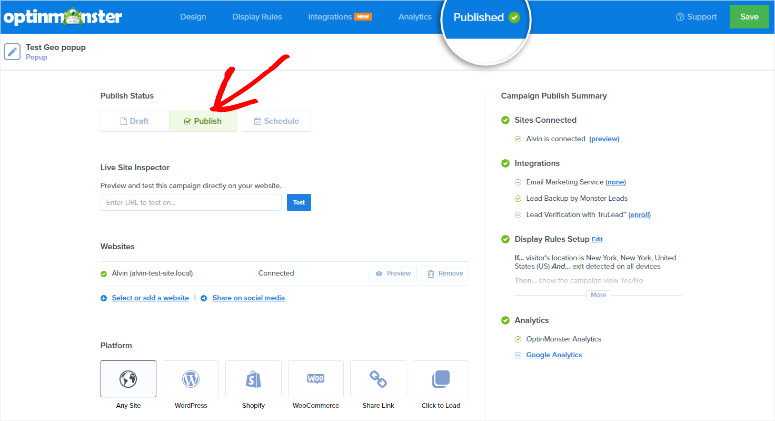Image resolution: width=775 pixels, height=421 pixels.
Task: Open Support in the top bar
Action: [x=696, y=17]
